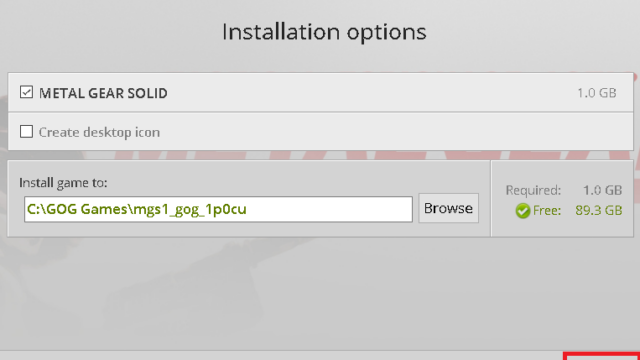Click the install path input field
Image resolution: width=640 pixels, height=360 pixels.
pos(218,209)
